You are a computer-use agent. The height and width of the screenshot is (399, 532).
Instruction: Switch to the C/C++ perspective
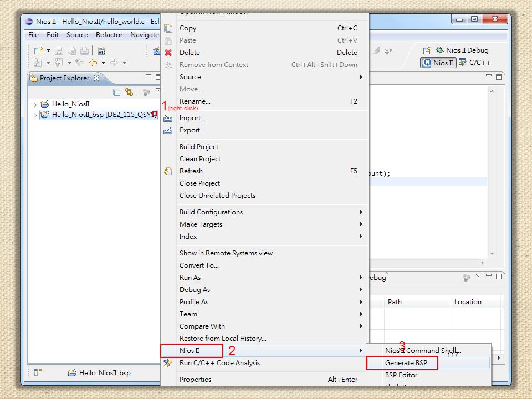point(475,63)
